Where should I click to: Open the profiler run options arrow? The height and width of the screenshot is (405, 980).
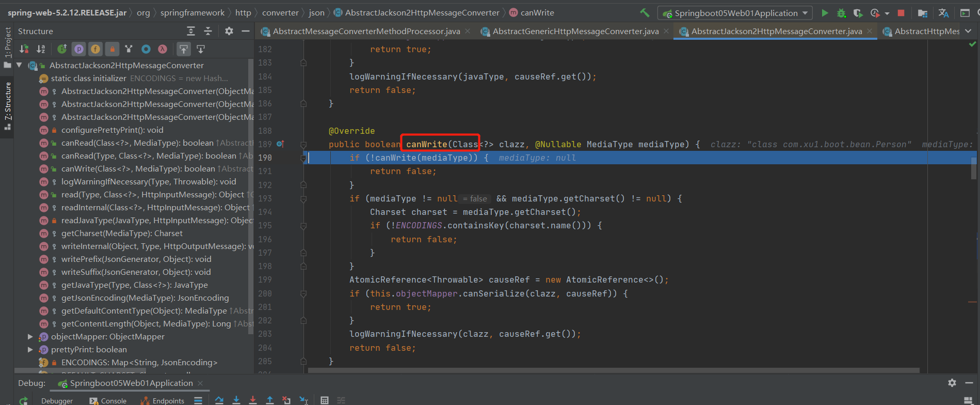click(x=887, y=13)
